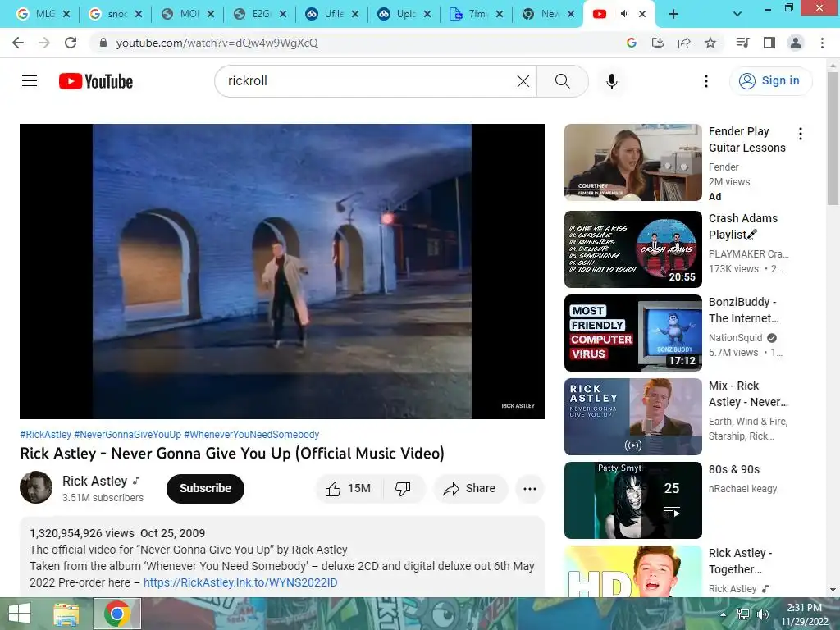The width and height of the screenshot is (840, 630).
Task: Open the Rick Astley channel name
Action: (x=95, y=481)
